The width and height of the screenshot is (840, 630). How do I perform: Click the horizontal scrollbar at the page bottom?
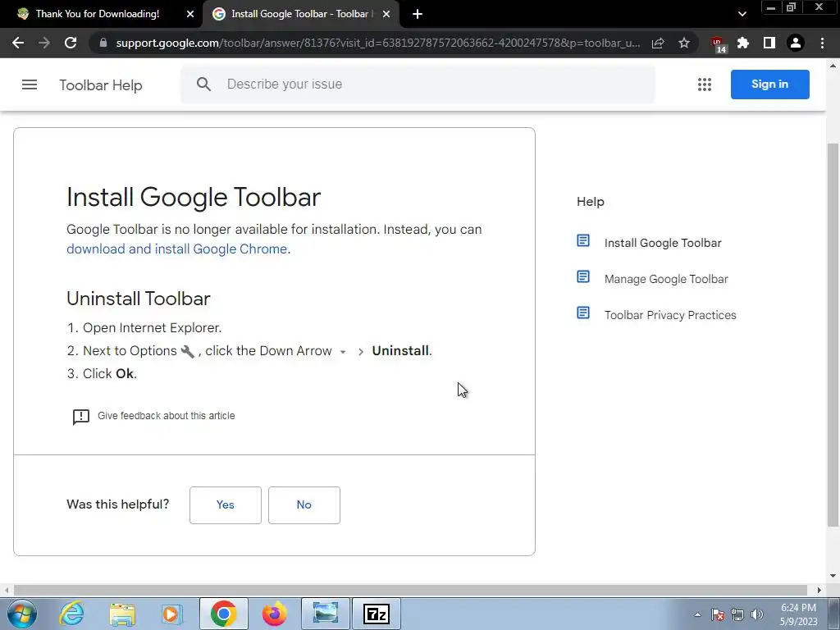[x=410, y=590]
